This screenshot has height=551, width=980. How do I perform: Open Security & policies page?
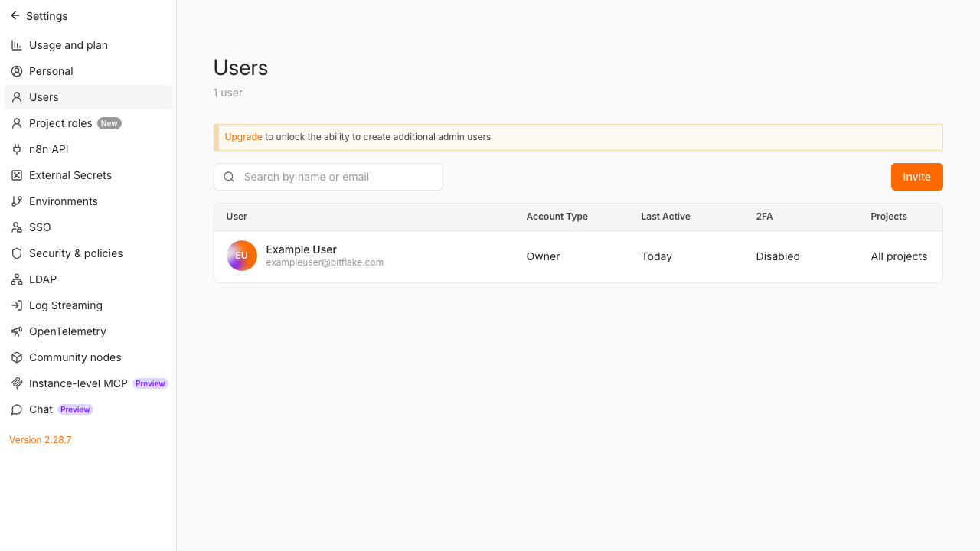[88, 253]
